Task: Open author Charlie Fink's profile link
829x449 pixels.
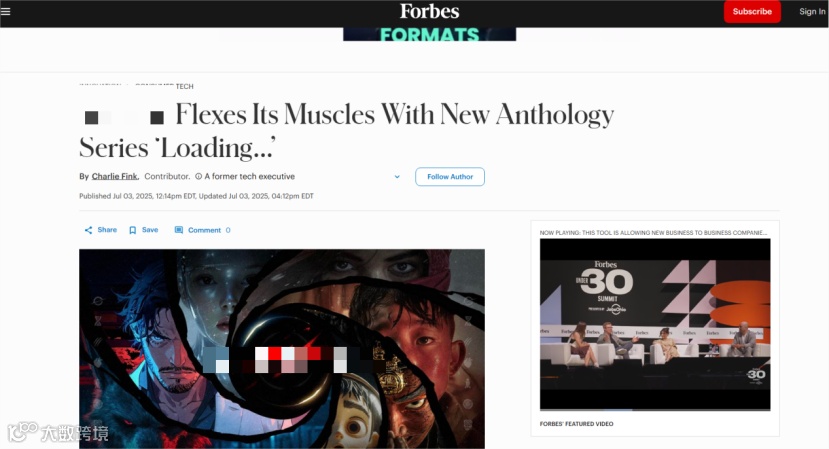Action: (x=115, y=177)
